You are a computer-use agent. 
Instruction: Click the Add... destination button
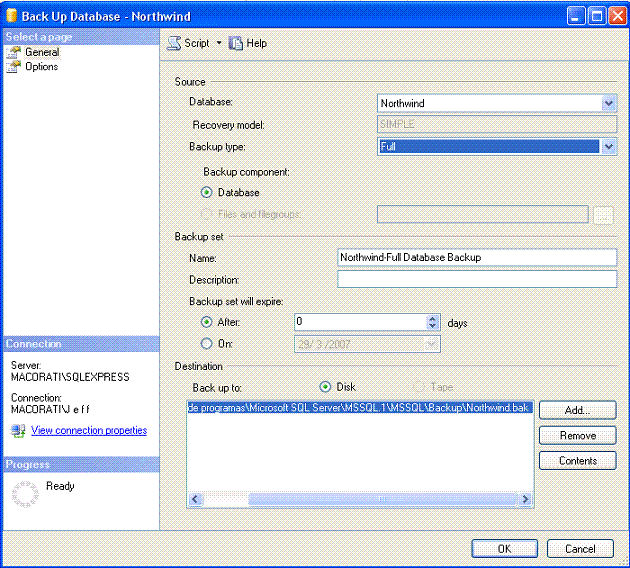(577, 410)
